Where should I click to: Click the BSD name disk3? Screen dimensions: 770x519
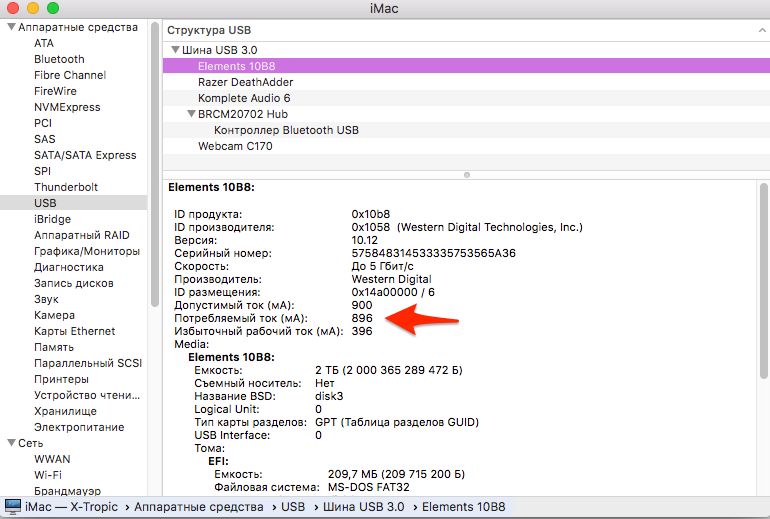tap(329, 396)
